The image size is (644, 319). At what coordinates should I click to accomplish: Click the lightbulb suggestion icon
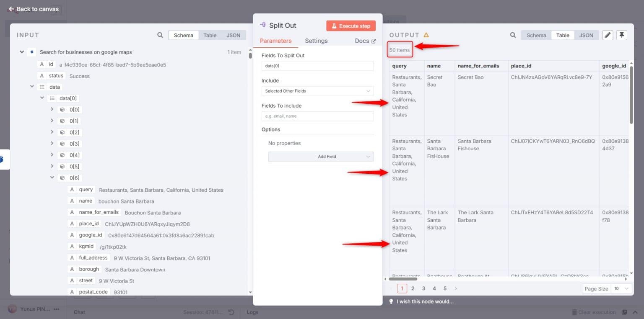tap(391, 301)
